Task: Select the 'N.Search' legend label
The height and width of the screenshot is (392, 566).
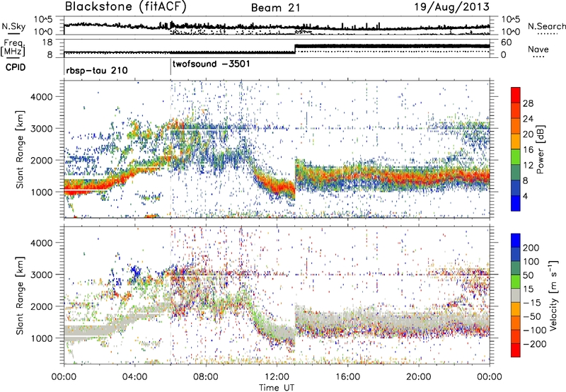Action: tap(547, 26)
